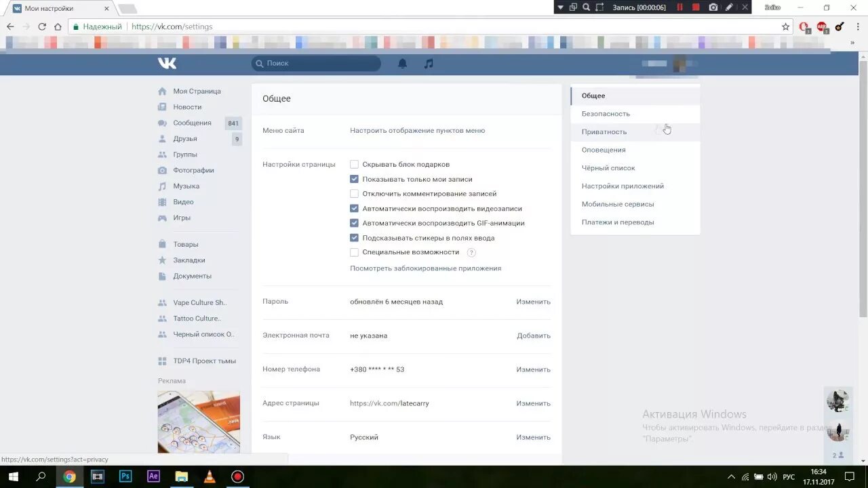The width and height of the screenshot is (868, 488).
Task: Switch input language via РУС indicator
Action: (x=789, y=477)
